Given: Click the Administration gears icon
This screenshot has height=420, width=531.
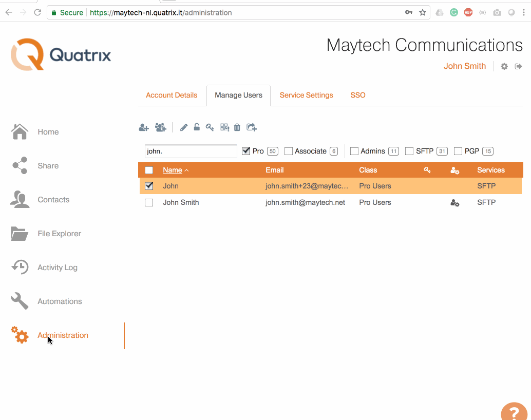Looking at the screenshot, I should coord(20,335).
